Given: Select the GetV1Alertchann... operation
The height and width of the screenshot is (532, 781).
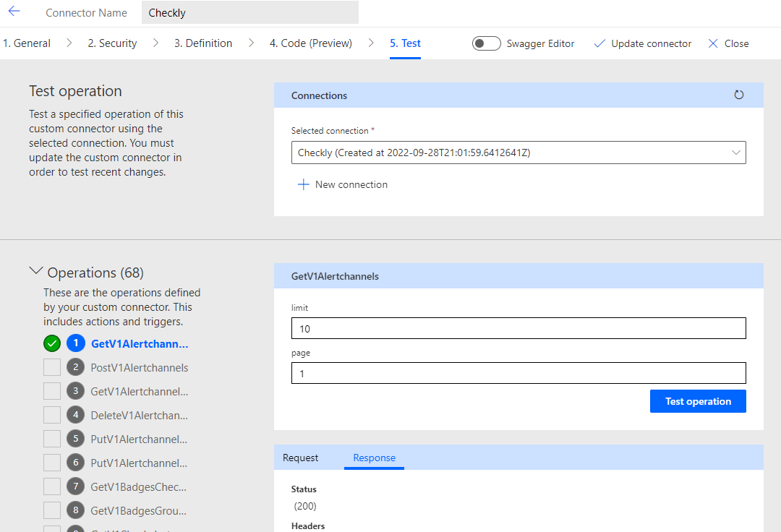Looking at the screenshot, I should tap(140, 344).
